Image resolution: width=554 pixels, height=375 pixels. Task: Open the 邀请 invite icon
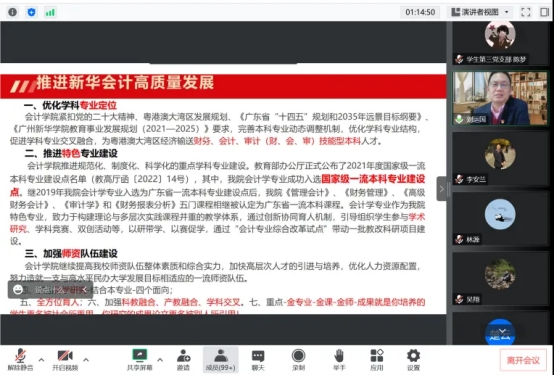[183, 360]
